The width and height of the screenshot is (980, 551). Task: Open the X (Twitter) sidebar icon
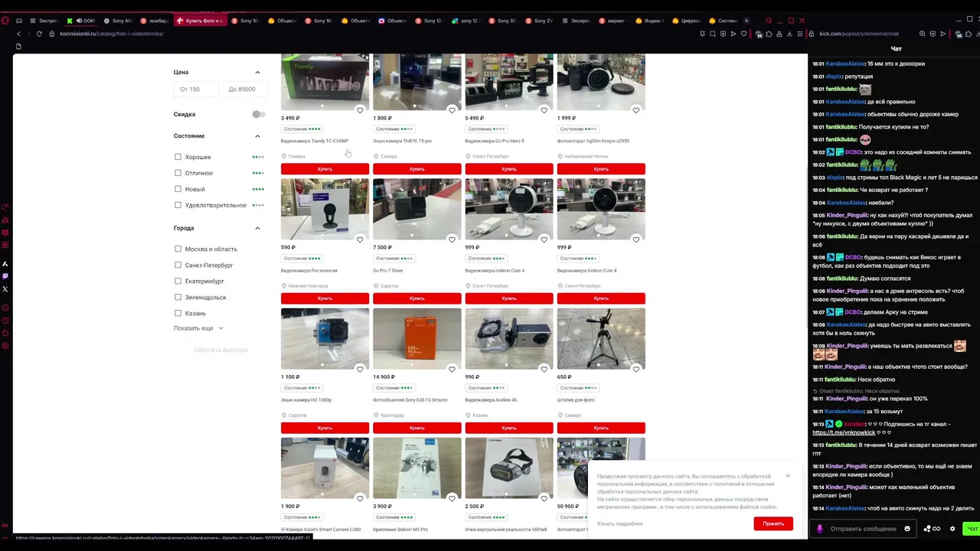5,289
